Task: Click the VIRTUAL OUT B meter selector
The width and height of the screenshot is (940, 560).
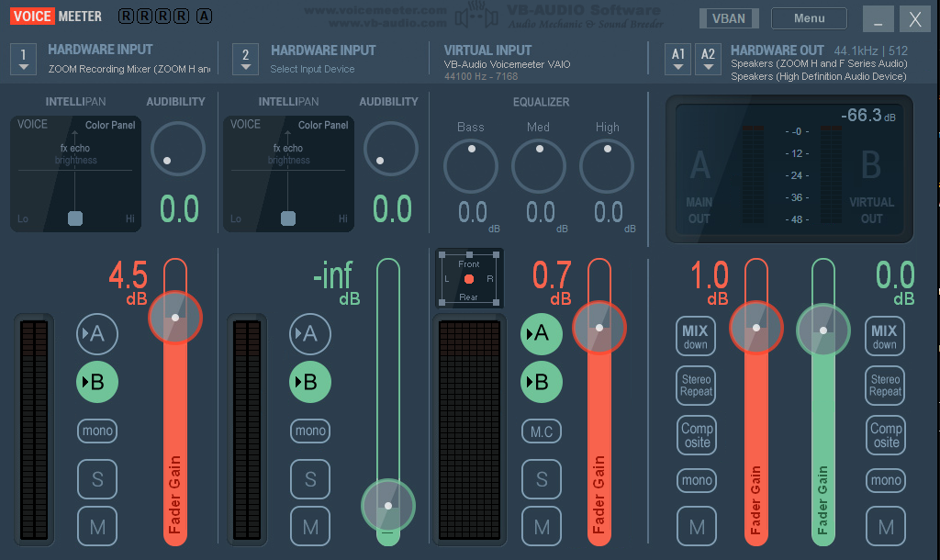Action: tap(871, 186)
